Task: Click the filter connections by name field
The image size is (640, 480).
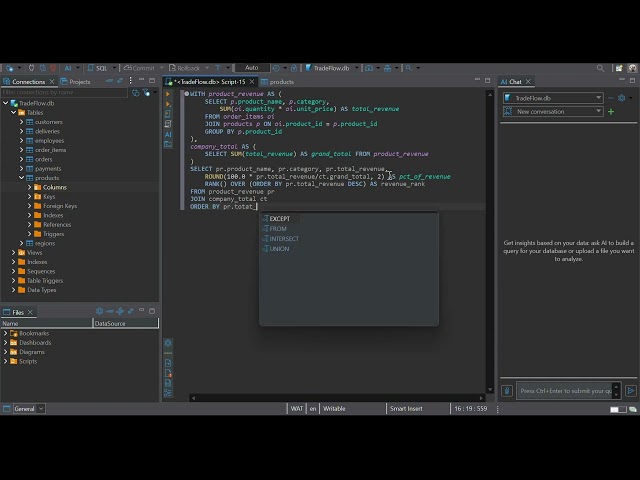Action: (64, 93)
